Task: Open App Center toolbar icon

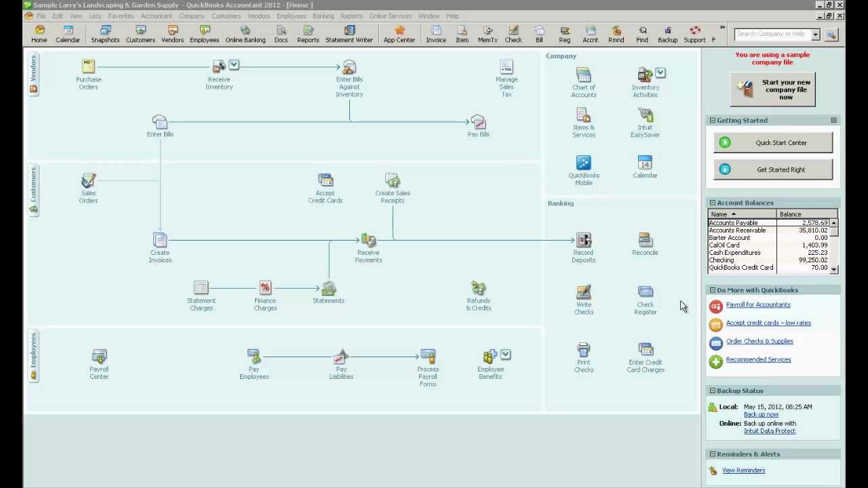Action: click(399, 35)
